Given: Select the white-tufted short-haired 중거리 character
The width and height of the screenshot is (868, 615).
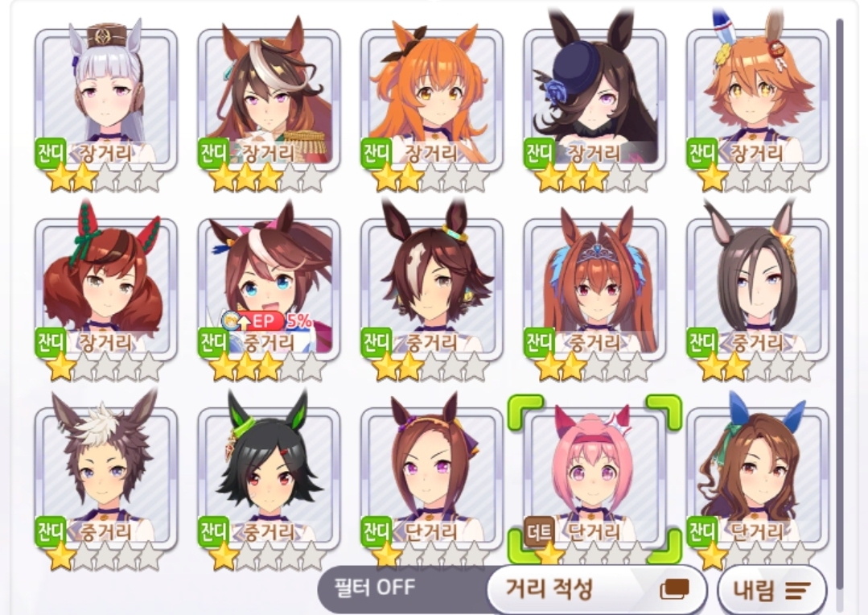Looking at the screenshot, I should pos(105,478).
